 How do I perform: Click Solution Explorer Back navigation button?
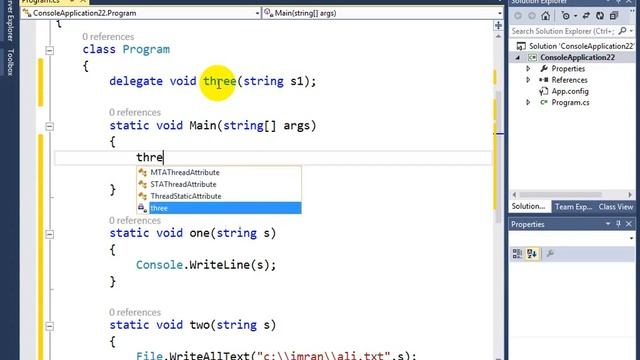click(x=518, y=16)
